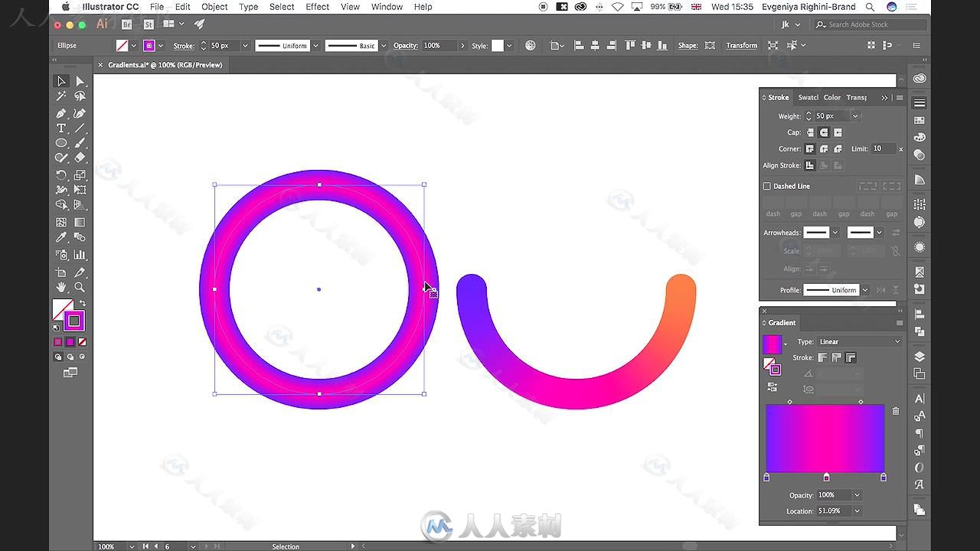Click the gradient fill swatch preview
980x551 pixels.
tap(773, 344)
